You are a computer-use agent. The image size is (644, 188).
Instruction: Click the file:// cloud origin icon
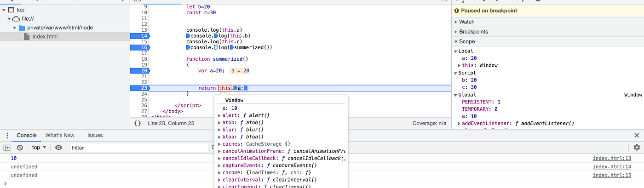pos(16,19)
